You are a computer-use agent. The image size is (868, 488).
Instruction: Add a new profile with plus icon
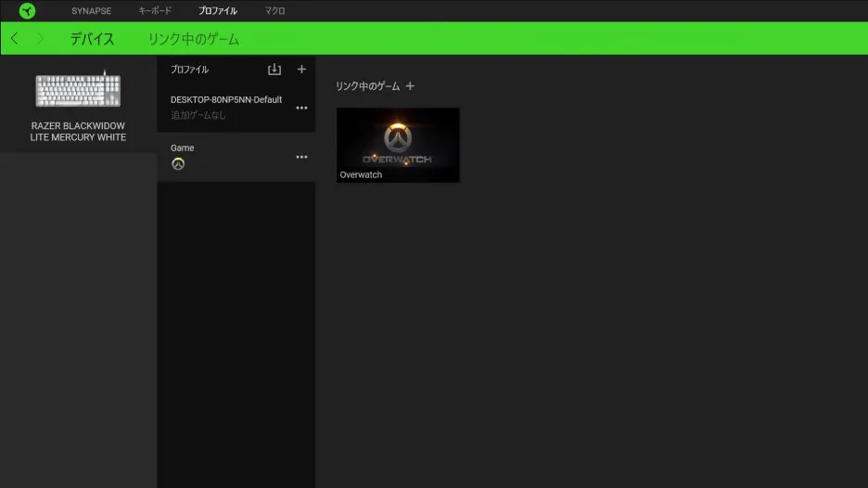pos(301,70)
